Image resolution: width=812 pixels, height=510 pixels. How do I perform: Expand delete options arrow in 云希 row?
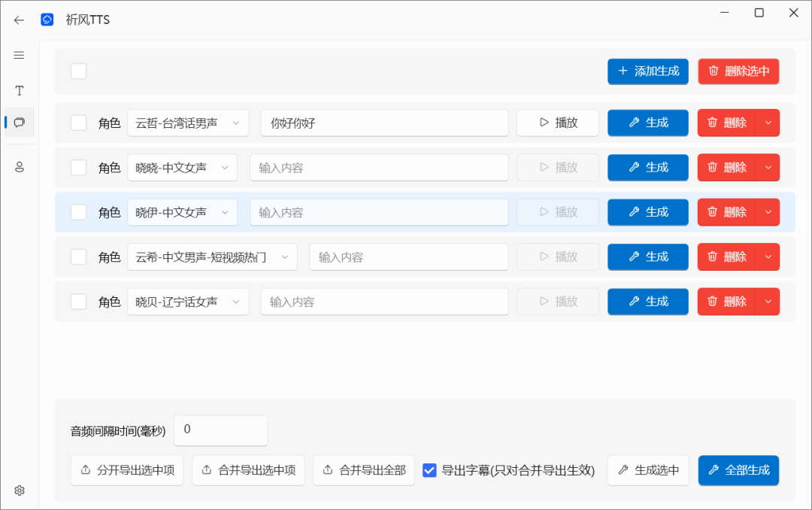point(768,257)
